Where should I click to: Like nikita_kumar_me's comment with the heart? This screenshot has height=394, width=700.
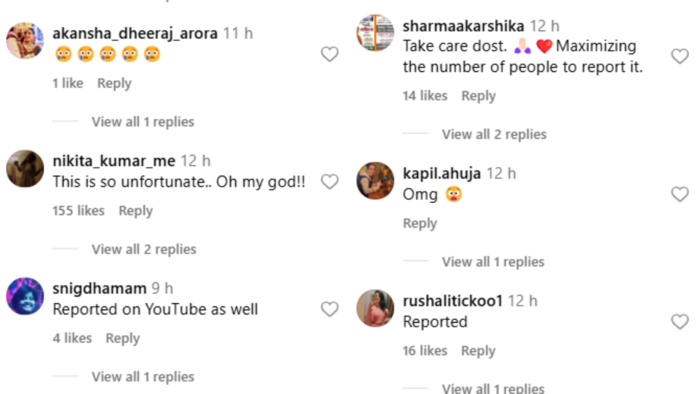point(329,182)
